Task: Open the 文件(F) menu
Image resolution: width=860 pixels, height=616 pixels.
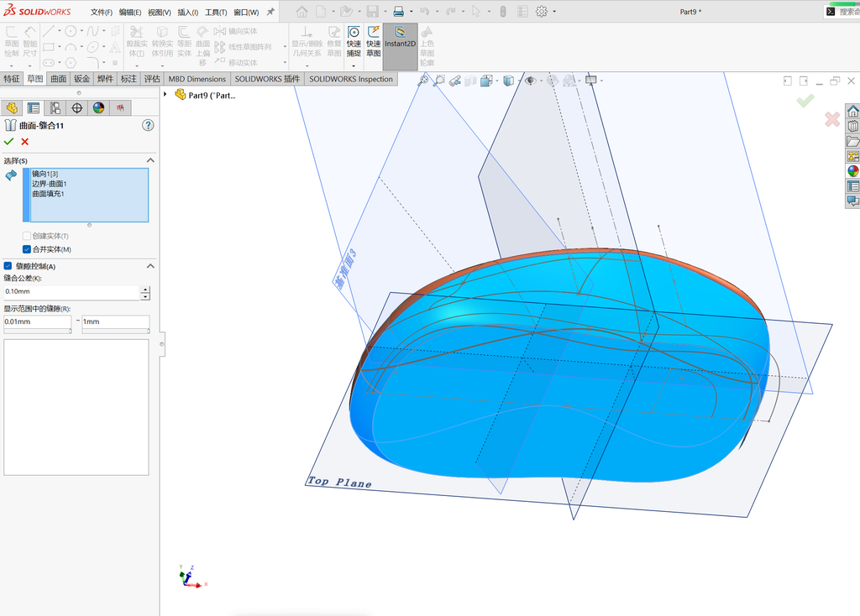Action: [x=102, y=12]
